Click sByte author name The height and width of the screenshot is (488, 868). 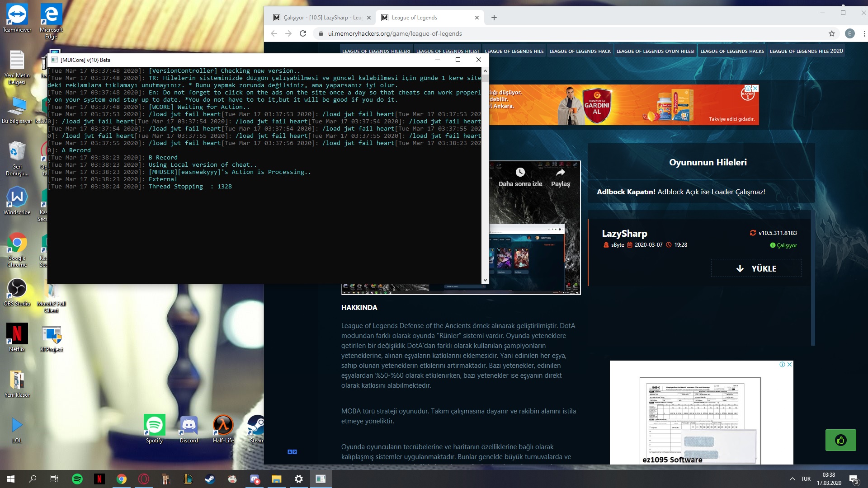618,245
